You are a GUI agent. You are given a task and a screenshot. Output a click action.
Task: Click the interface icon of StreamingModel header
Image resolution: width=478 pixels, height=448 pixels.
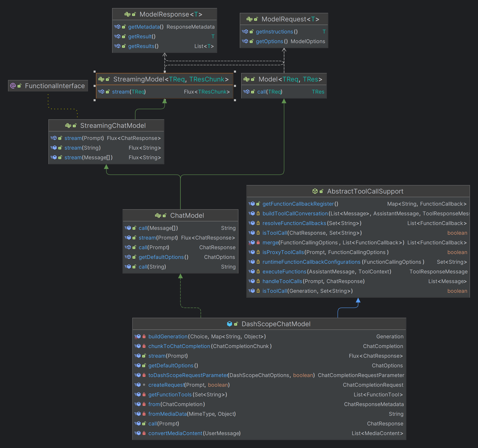click(x=101, y=79)
